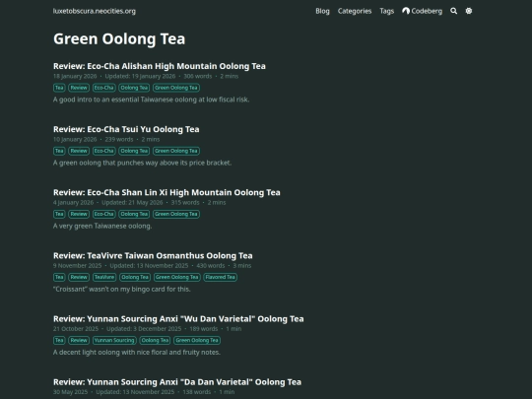Click Green Oolong Tea tag under Osmanthus review
Image resolution: width=532 pixels, height=399 pixels.
tap(176, 277)
